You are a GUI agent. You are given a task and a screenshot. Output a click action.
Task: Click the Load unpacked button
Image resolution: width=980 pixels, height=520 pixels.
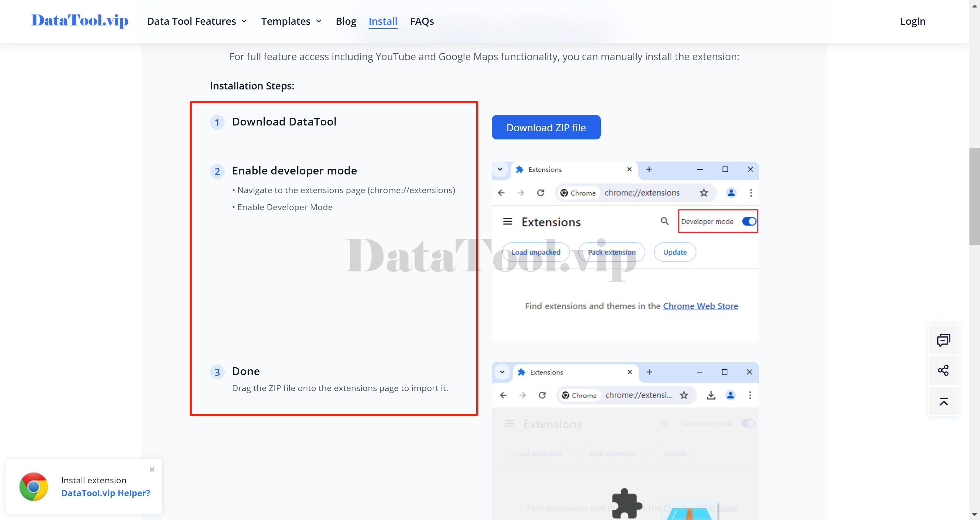[535, 252]
